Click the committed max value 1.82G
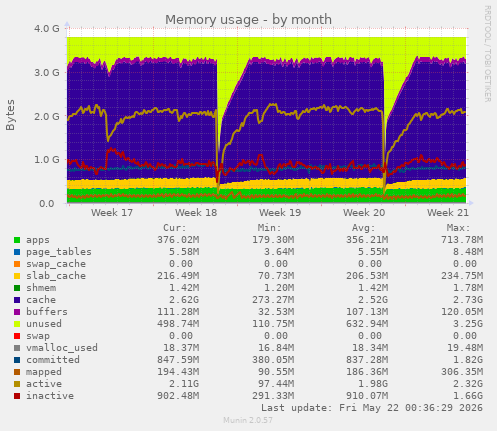 pyautogui.click(x=468, y=360)
